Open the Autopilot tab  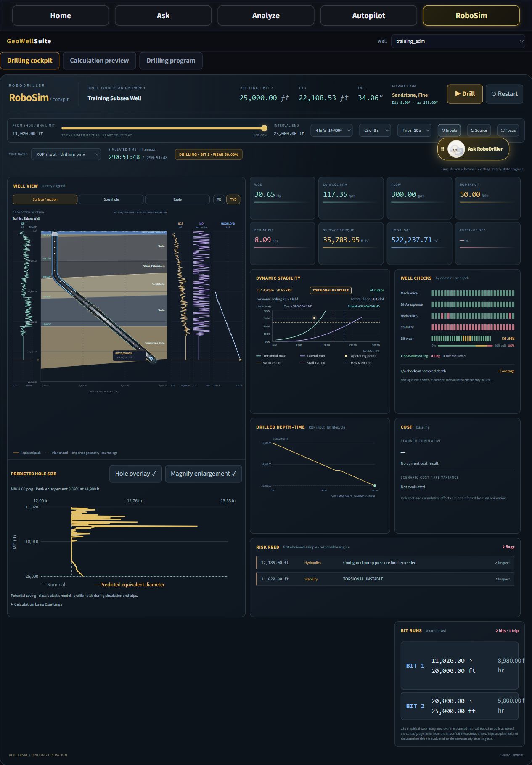(x=368, y=16)
